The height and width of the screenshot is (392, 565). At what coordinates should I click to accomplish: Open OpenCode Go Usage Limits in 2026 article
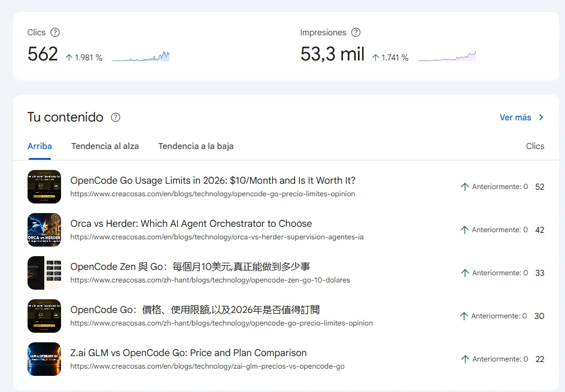pos(212,181)
